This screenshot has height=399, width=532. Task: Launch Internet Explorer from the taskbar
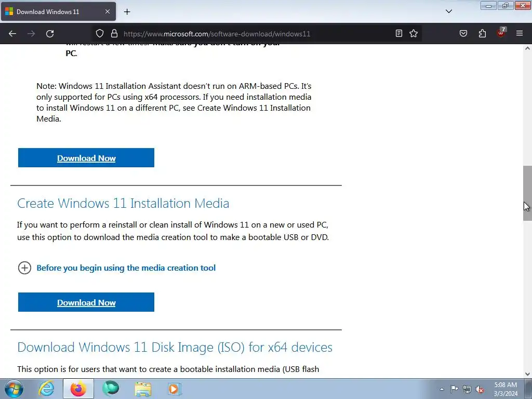coord(46,389)
